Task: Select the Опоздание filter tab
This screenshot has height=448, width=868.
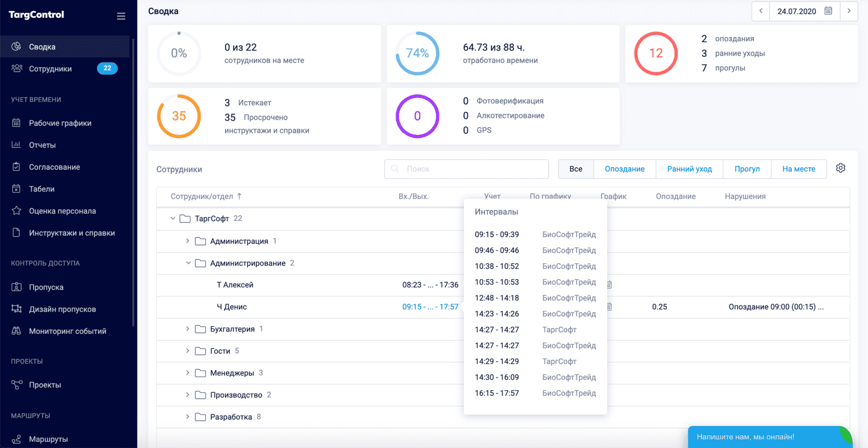Action: (624, 169)
